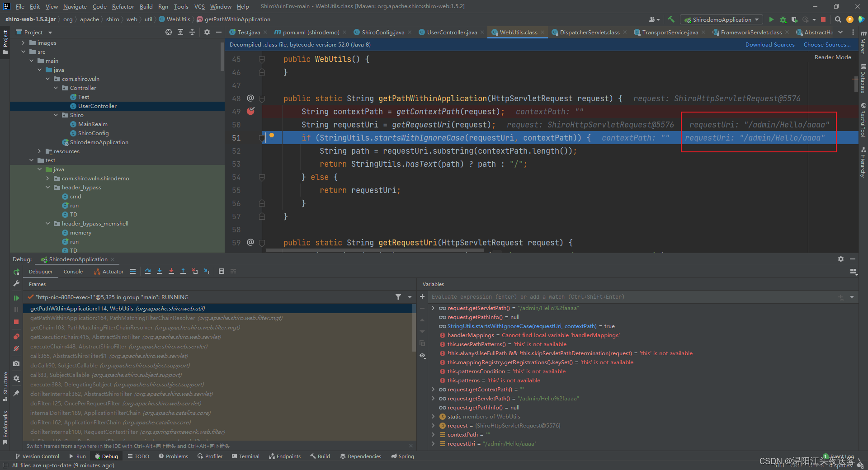Switch to the Console tab in Debug
This screenshot has height=470, width=868.
pyautogui.click(x=73, y=272)
